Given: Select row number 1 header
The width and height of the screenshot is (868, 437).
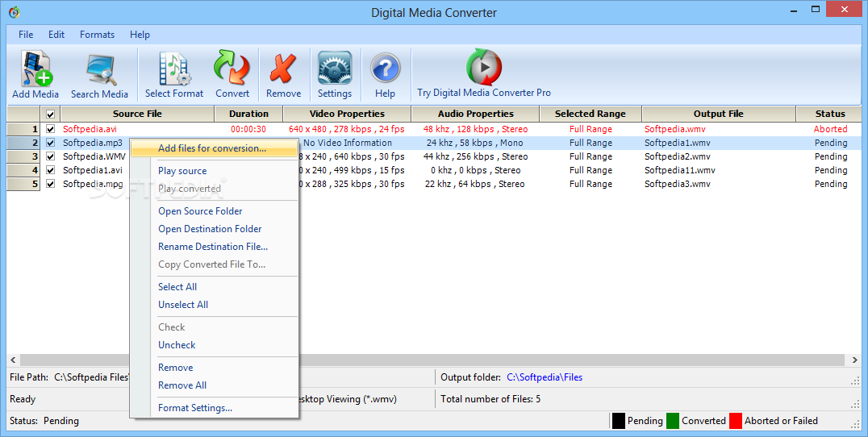Looking at the screenshot, I should coord(23,129).
